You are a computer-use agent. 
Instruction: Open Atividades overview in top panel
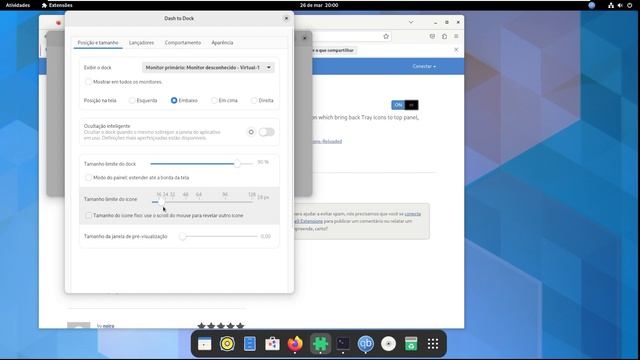point(18,5)
